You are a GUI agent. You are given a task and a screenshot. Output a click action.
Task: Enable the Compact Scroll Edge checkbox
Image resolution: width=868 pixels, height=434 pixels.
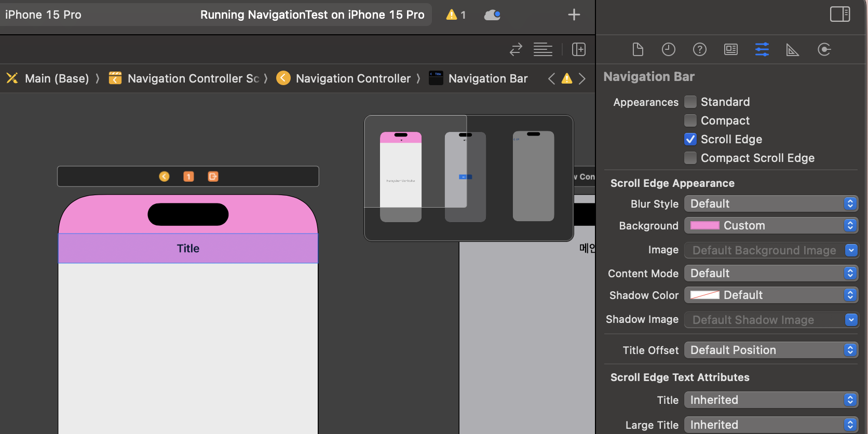[690, 158]
